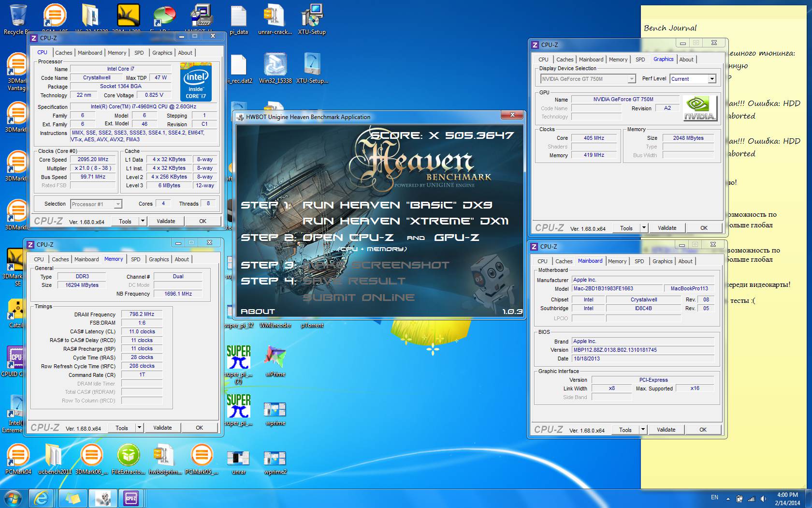This screenshot has width=812, height=508.
Task: Open SPD tab in bottom-left CPU-Z window
Action: point(136,259)
